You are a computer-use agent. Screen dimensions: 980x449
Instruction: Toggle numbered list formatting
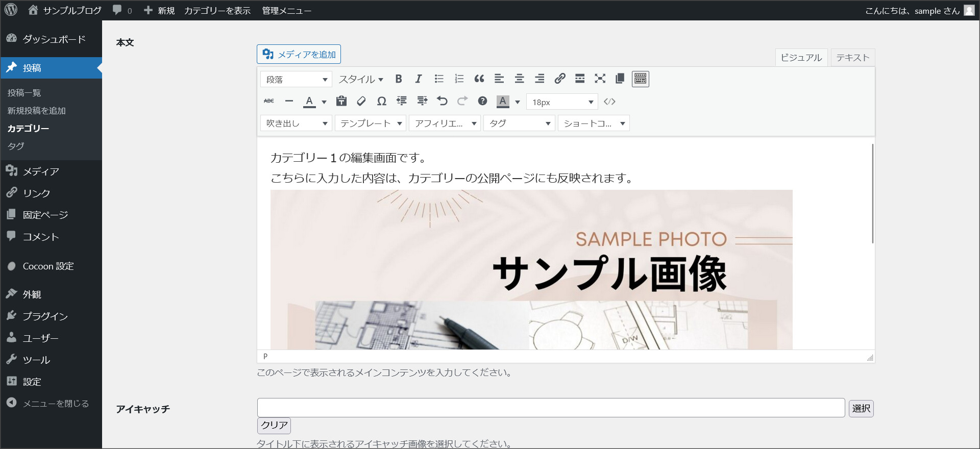(x=459, y=79)
